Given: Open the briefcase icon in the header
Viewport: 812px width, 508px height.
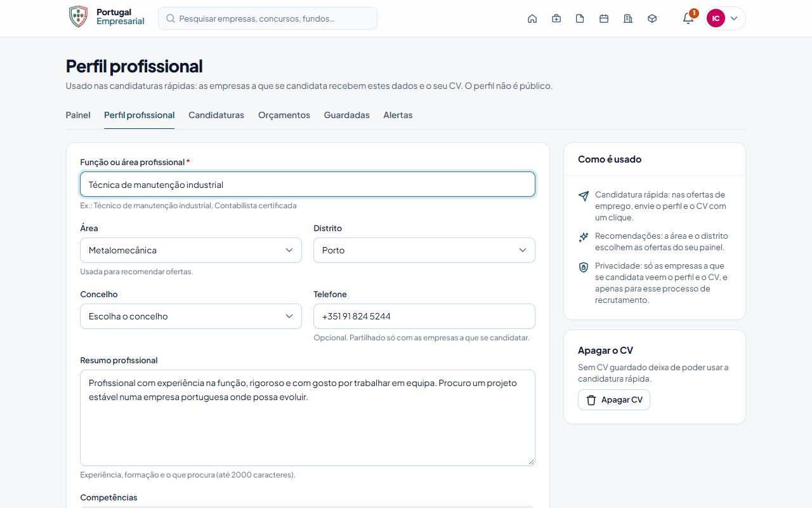Looking at the screenshot, I should tap(556, 18).
